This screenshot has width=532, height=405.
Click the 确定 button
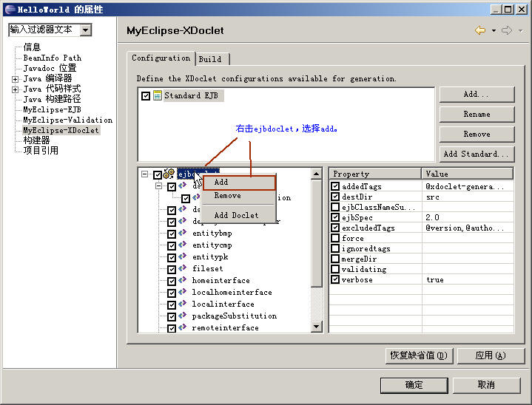click(x=414, y=385)
